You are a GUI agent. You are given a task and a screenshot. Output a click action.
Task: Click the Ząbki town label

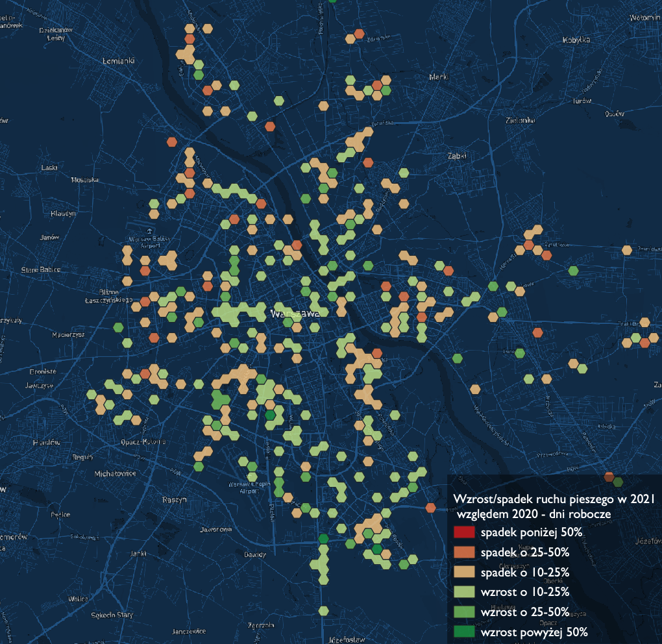pyautogui.click(x=458, y=156)
